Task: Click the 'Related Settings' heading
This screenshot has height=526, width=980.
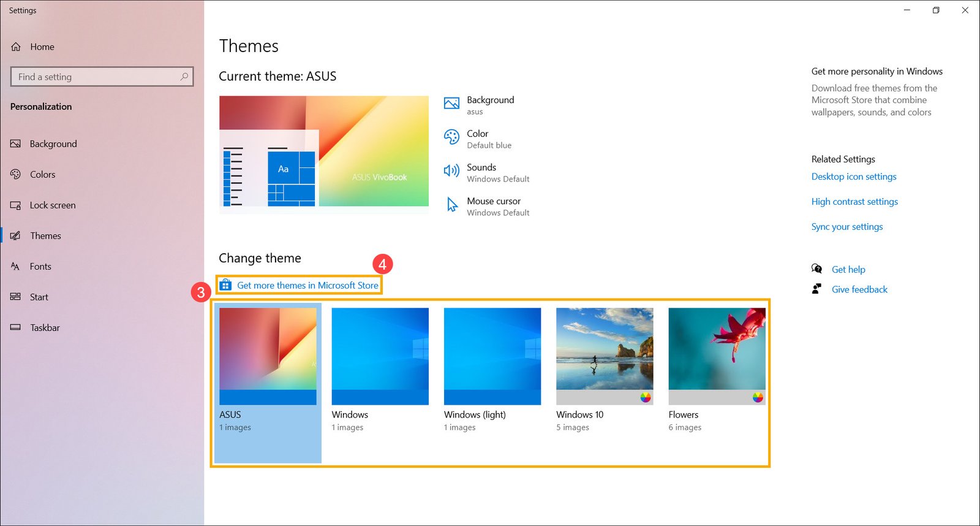Action: pyautogui.click(x=843, y=159)
